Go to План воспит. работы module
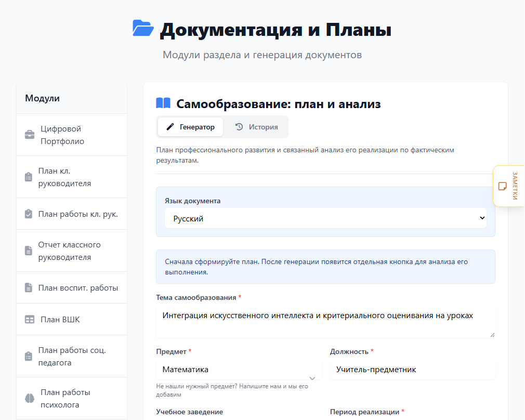 coord(72,287)
